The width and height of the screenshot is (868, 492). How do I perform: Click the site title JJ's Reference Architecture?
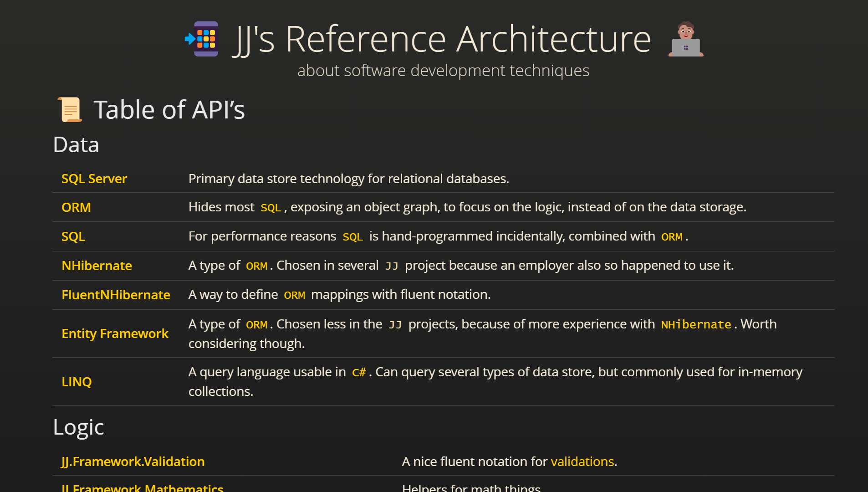coord(442,39)
